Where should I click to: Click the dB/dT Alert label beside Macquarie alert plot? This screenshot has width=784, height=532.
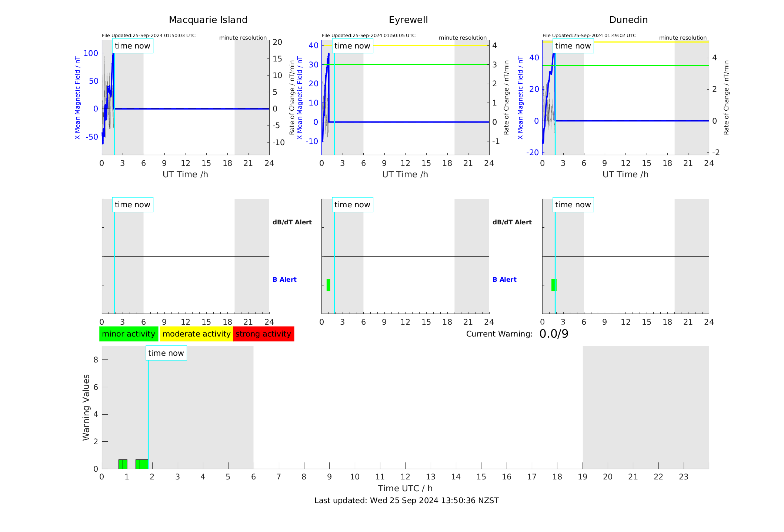[x=292, y=222]
